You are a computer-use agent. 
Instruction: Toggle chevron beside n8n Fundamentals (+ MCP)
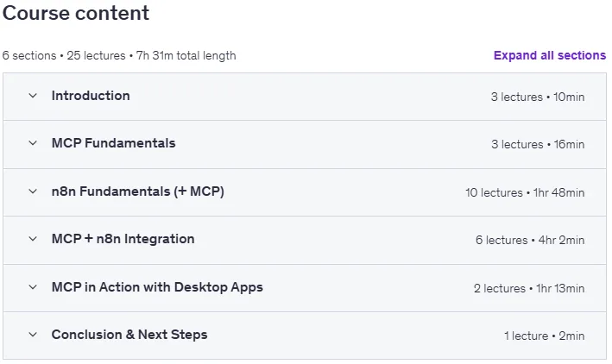pyautogui.click(x=33, y=191)
